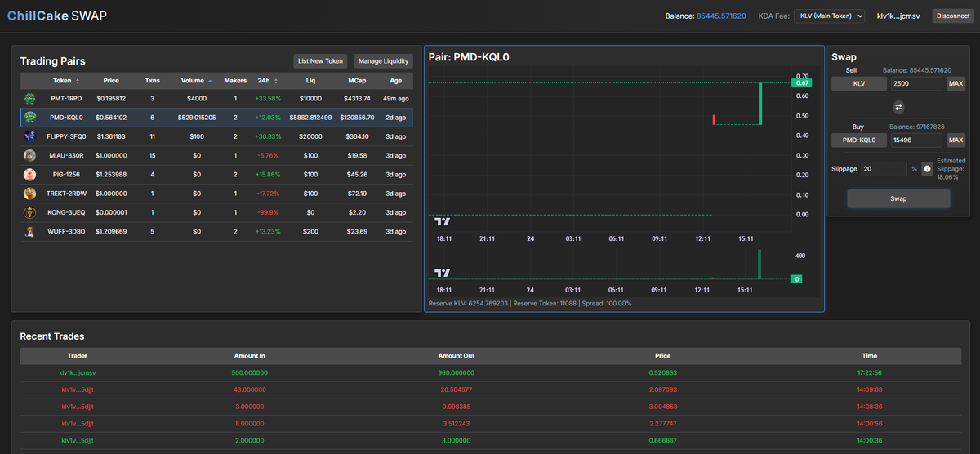The height and width of the screenshot is (454, 980).
Task: Click the -99.9% change for KONG-3UEQ
Action: (268, 212)
